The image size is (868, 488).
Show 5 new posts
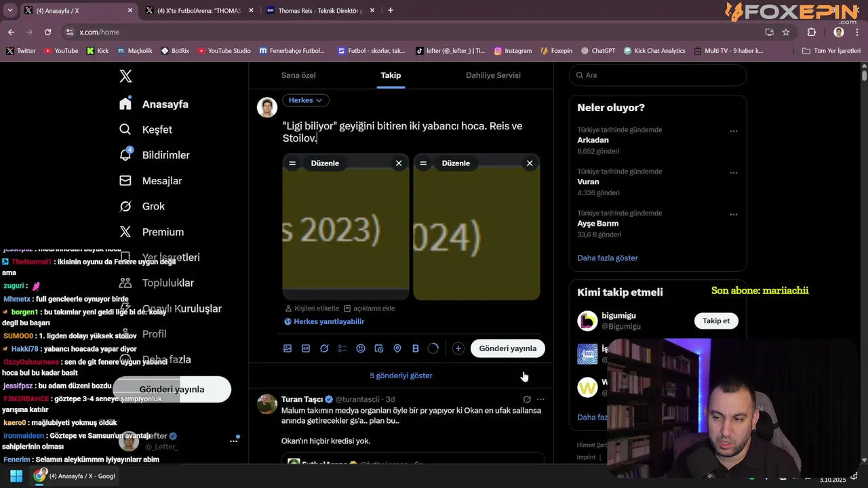401,375
